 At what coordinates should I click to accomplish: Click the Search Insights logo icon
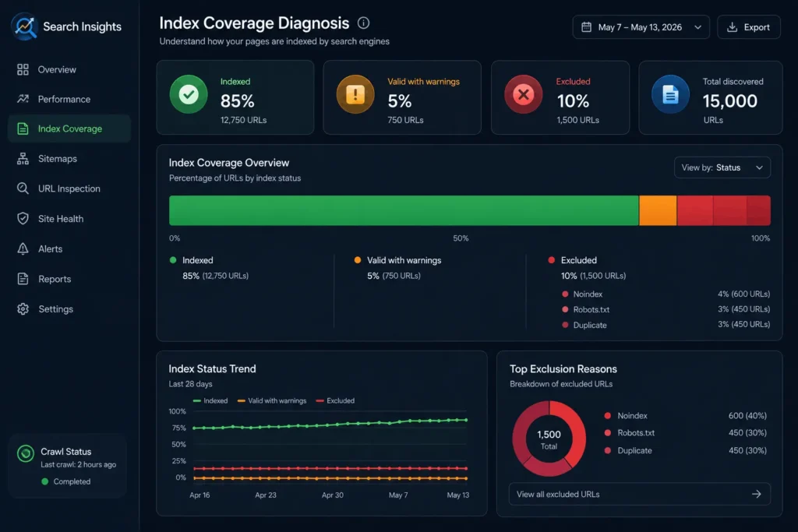[x=24, y=26]
